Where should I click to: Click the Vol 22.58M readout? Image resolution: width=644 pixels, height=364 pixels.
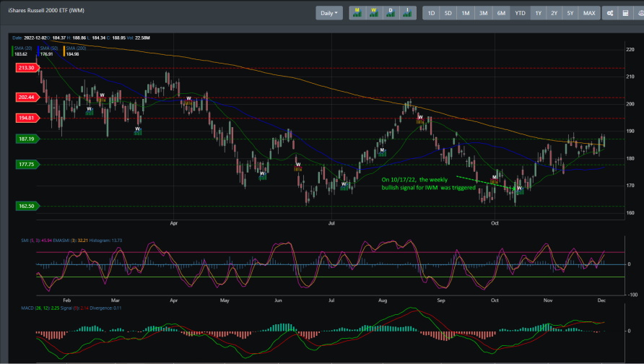click(138, 38)
